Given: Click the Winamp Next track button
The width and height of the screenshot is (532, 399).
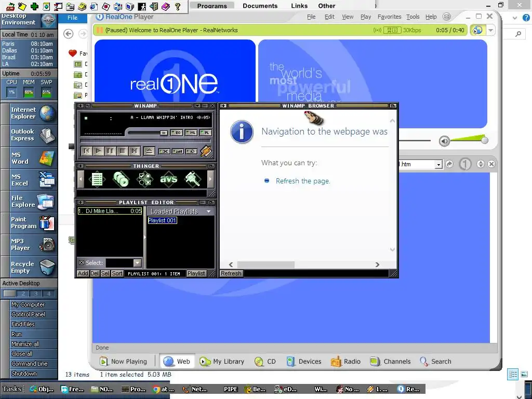Looking at the screenshot, I should coord(135,151).
